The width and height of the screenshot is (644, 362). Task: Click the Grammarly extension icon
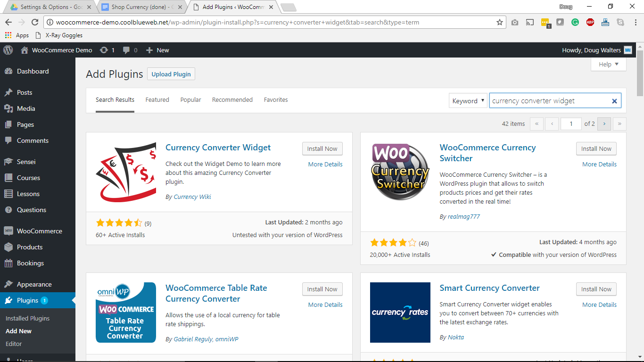pyautogui.click(x=575, y=22)
